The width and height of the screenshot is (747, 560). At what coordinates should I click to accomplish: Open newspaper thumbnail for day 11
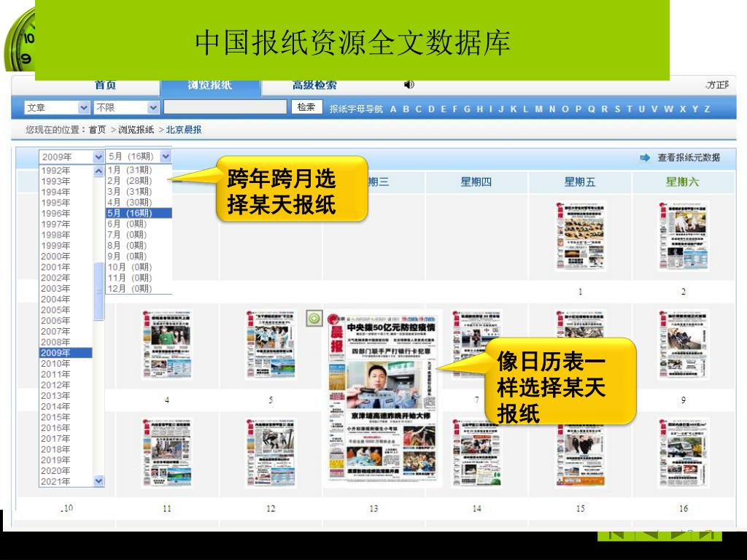coord(167,453)
